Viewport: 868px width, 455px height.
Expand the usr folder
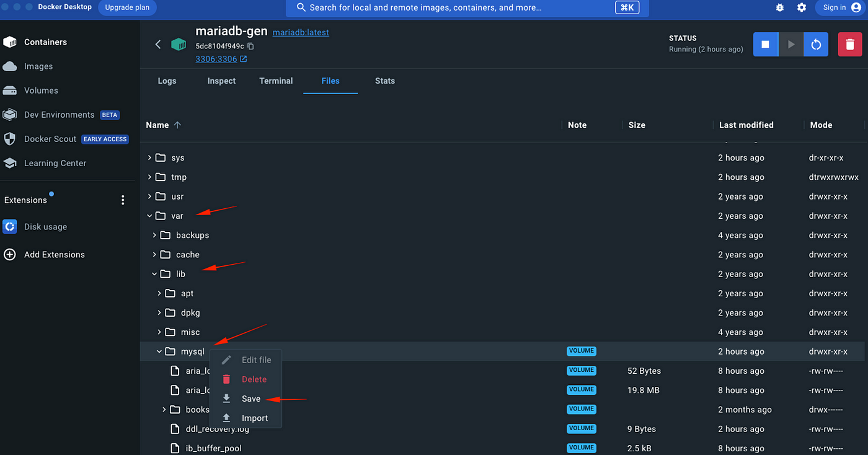click(x=150, y=197)
